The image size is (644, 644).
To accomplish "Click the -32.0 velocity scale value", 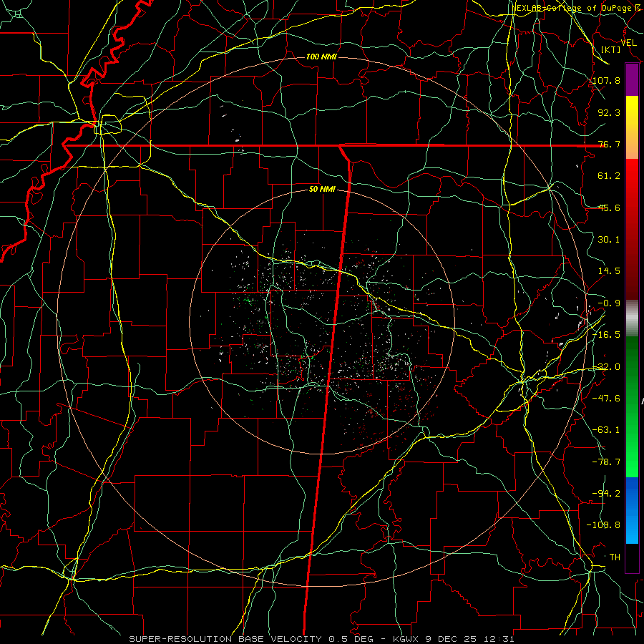I will (607, 367).
